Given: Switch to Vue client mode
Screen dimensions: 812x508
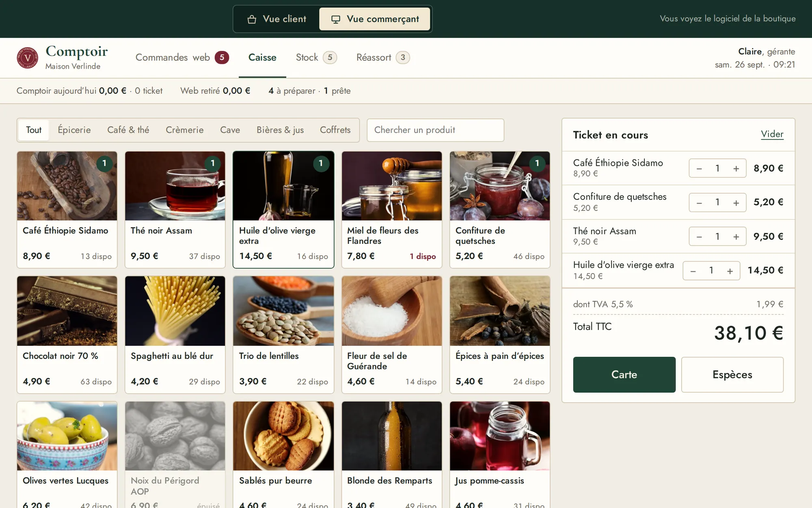Looking at the screenshot, I should [276, 19].
